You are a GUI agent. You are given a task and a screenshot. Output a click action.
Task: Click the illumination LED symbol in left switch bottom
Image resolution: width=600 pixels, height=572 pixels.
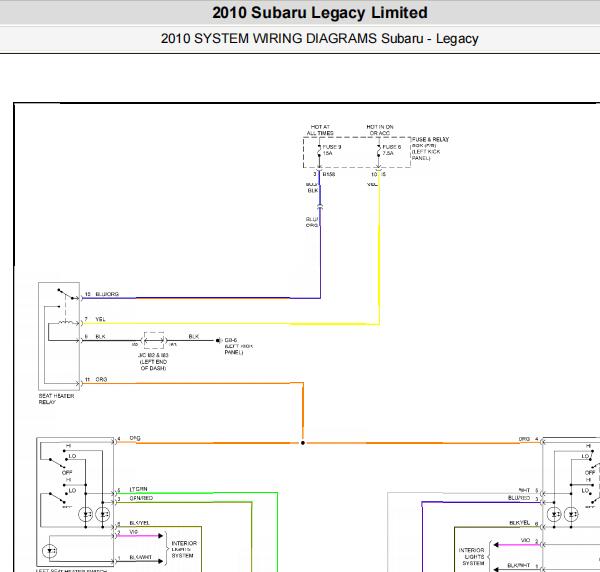click(50, 551)
